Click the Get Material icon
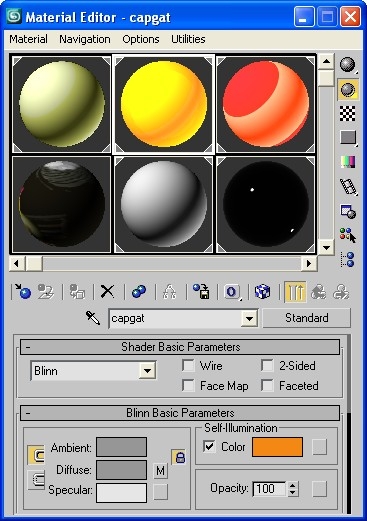This screenshot has width=367, height=521. click(23, 292)
